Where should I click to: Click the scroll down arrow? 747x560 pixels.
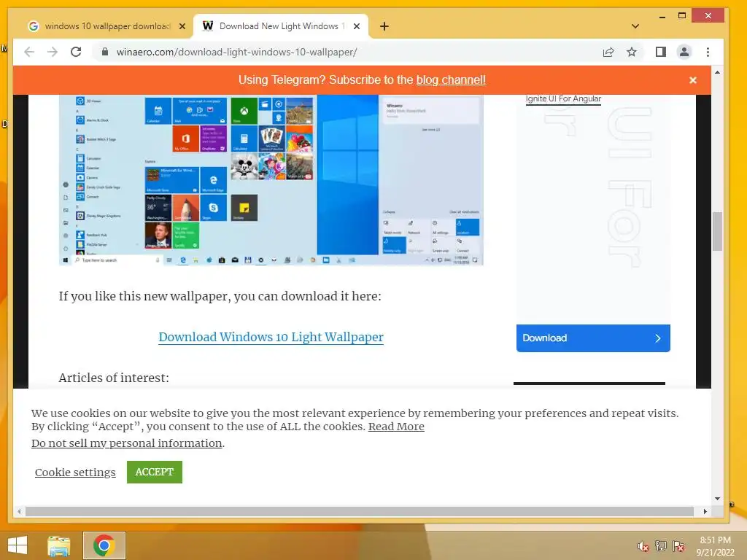coord(718,499)
